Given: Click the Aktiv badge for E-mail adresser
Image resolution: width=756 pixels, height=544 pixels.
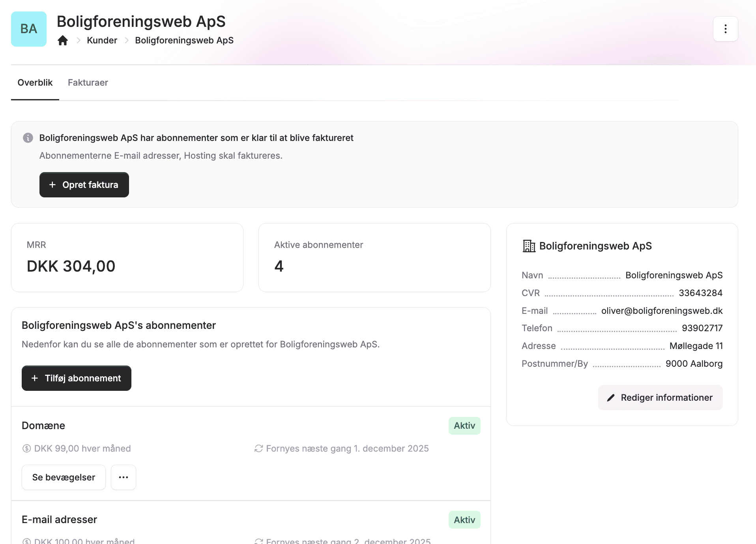Looking at the screenshot, I should click(x=464, y=520).
